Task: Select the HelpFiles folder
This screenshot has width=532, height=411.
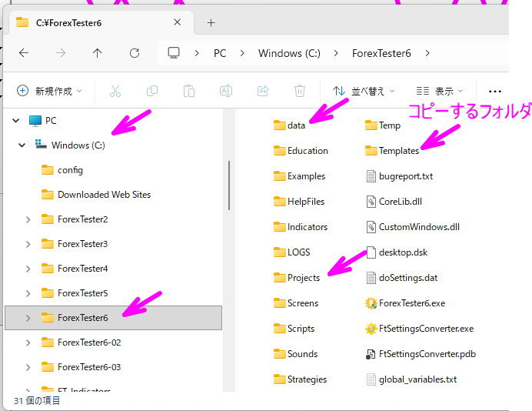Action: [x=299, y=202]
